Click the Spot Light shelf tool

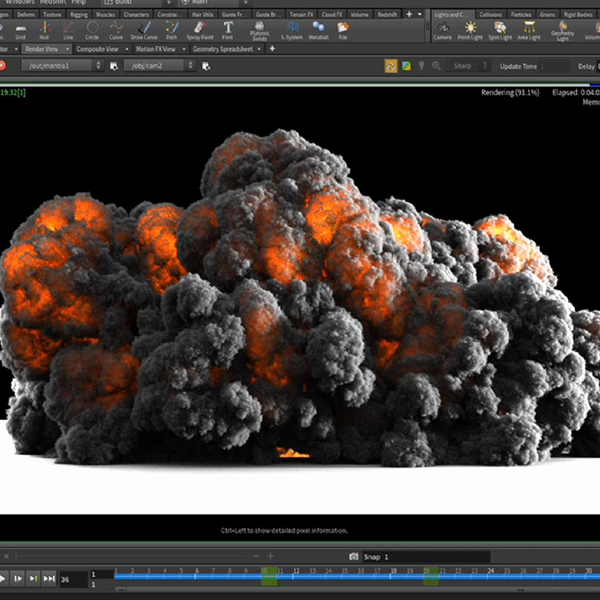498,30
